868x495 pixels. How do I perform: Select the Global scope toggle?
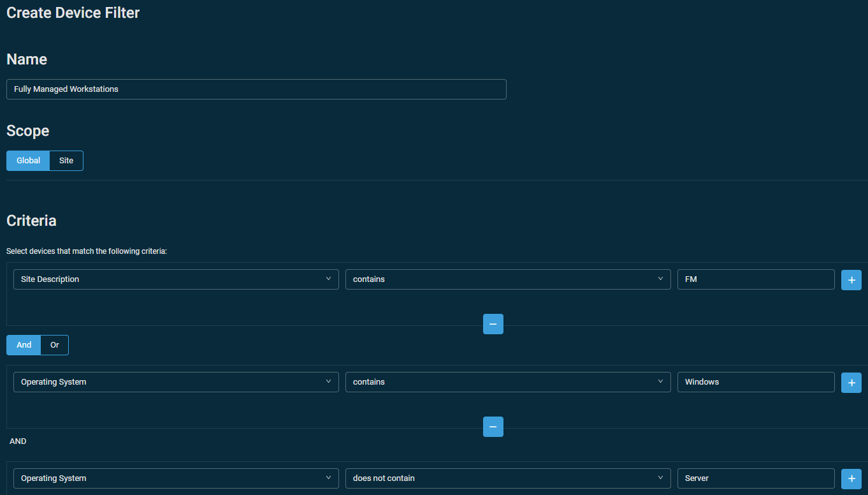tap(27, 160)
